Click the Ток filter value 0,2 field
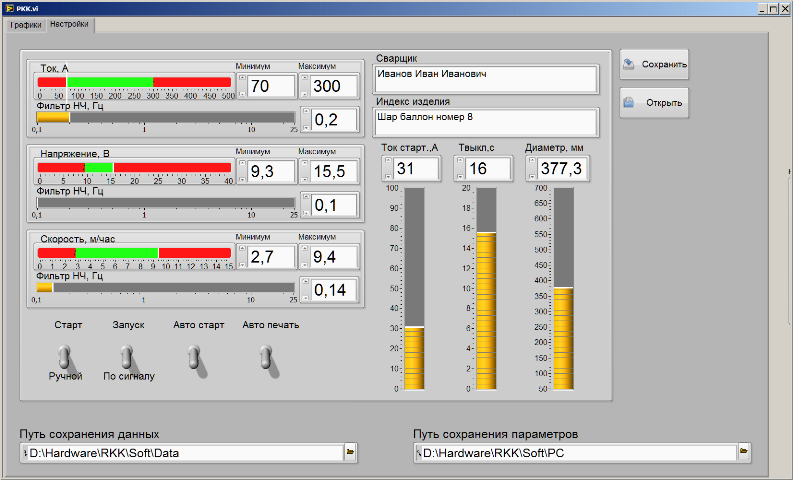793x480 pixels. click(334, 120)
